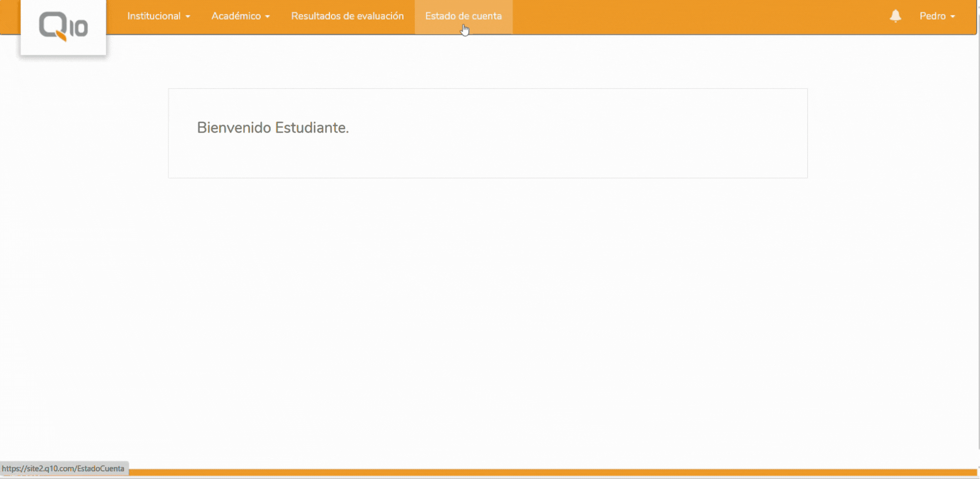Screen dimensions: 980x479
Task: Click orange navbar strip left of logo
Action: (x=10, y=17)
